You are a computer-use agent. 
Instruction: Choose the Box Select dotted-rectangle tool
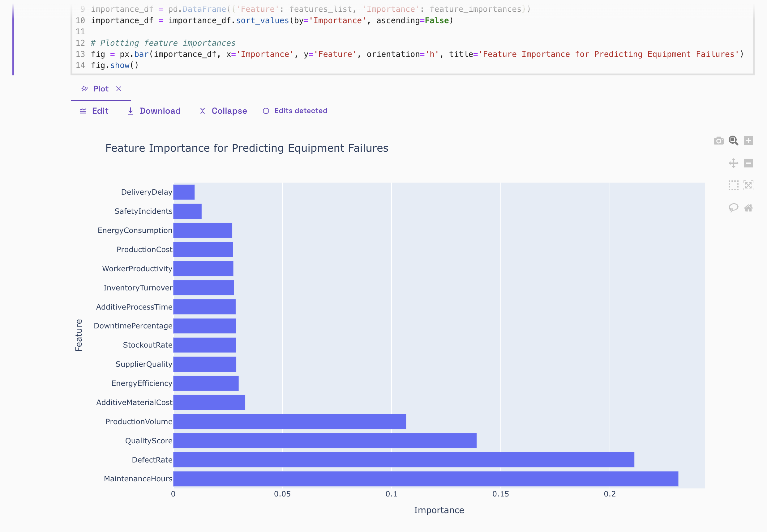pos(733,185)
